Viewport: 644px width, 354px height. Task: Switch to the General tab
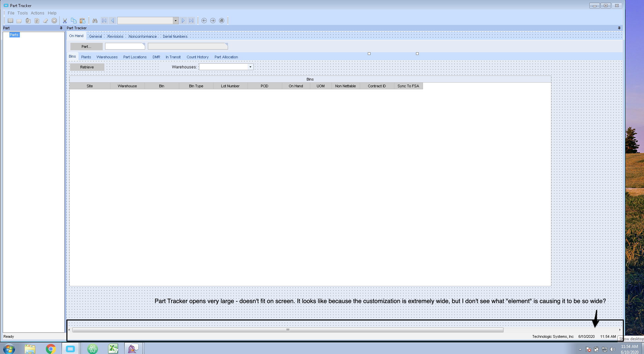point(95,36)
